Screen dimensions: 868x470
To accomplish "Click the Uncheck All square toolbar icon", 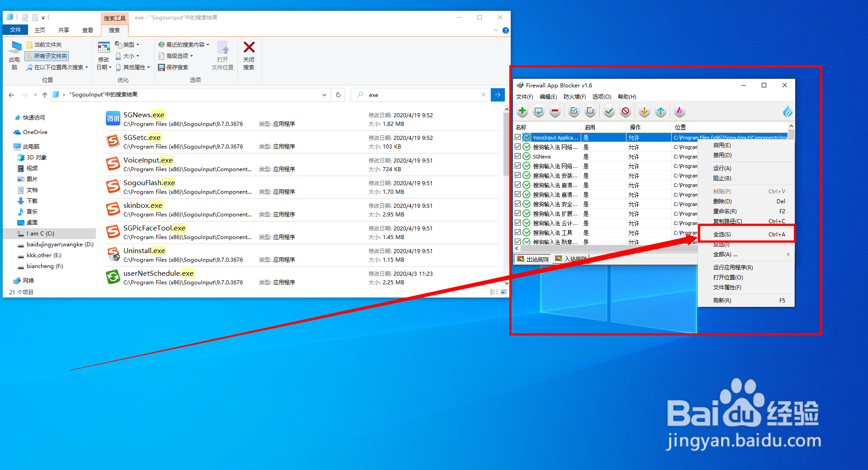I will 590,111.
